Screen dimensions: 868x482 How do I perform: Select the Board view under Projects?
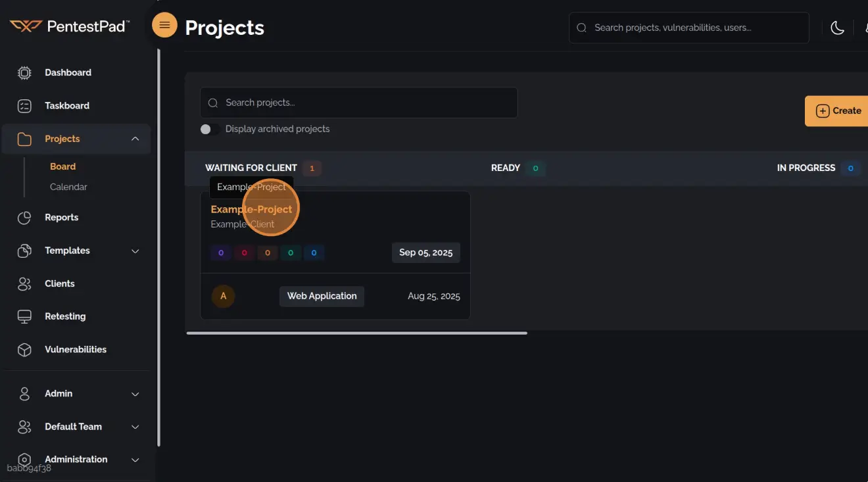click(x=62, y=166)
